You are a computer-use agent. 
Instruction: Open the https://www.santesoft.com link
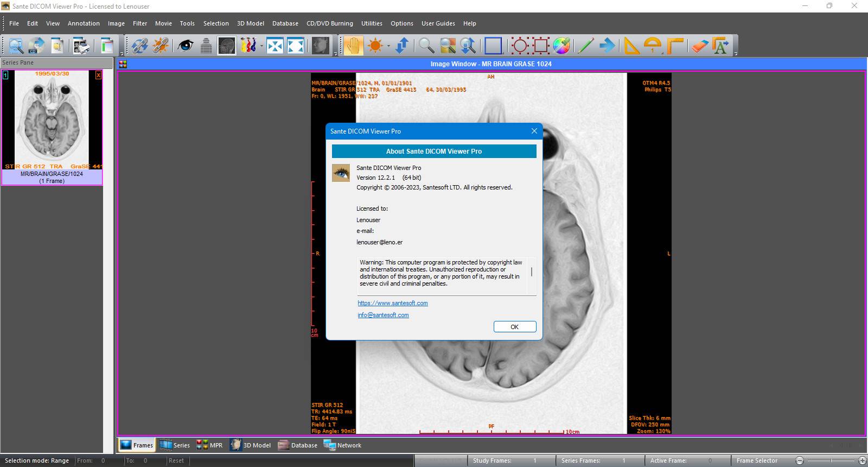coord(393,303)
